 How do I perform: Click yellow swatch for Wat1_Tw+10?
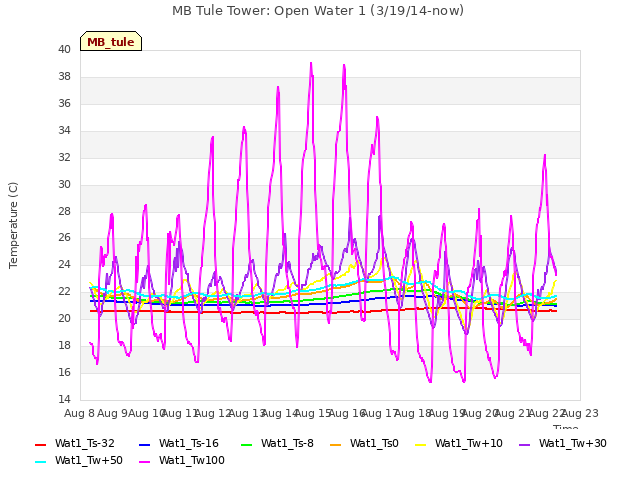click(x=420, y=445)
